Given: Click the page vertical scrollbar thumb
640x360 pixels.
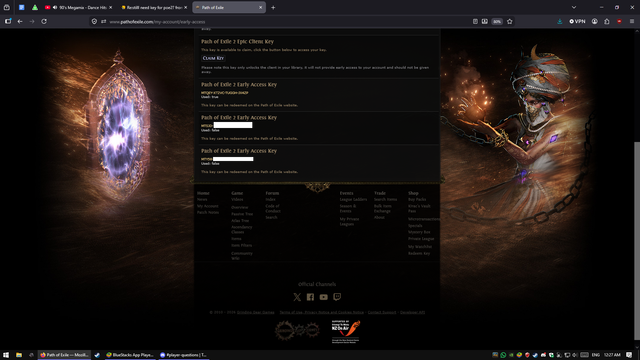Looking at the screenshot, I should [x=637, y=241].
